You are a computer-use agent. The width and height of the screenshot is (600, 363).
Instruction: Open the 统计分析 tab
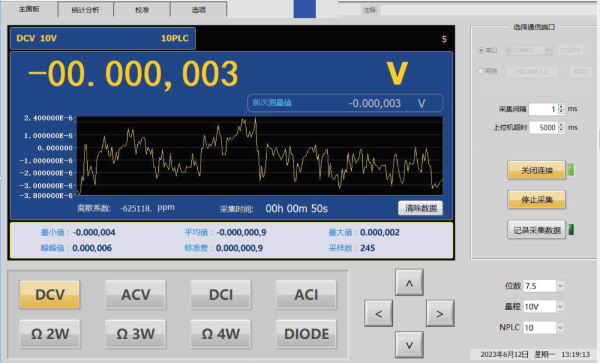[85, 10]
